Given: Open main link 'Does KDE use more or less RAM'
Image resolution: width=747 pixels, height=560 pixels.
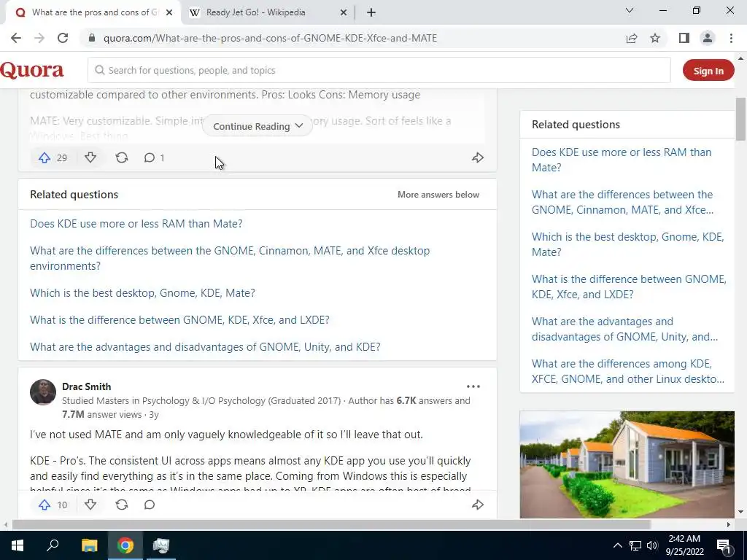Looking at the screenshot, I should [136, 224].
